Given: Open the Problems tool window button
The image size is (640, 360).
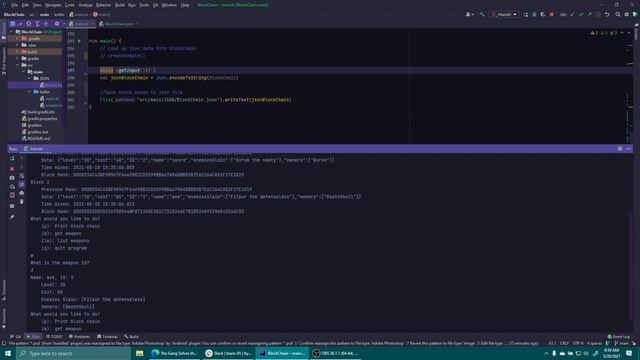Looking at the screenshot, I should 79,337.
